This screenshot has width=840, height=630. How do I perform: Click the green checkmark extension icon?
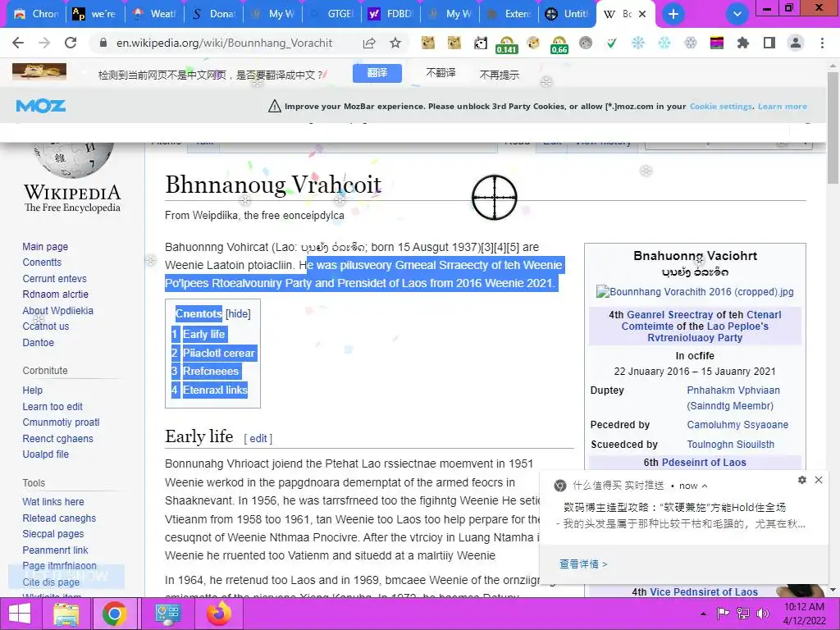pyautogui.click(x=611, y=43)
